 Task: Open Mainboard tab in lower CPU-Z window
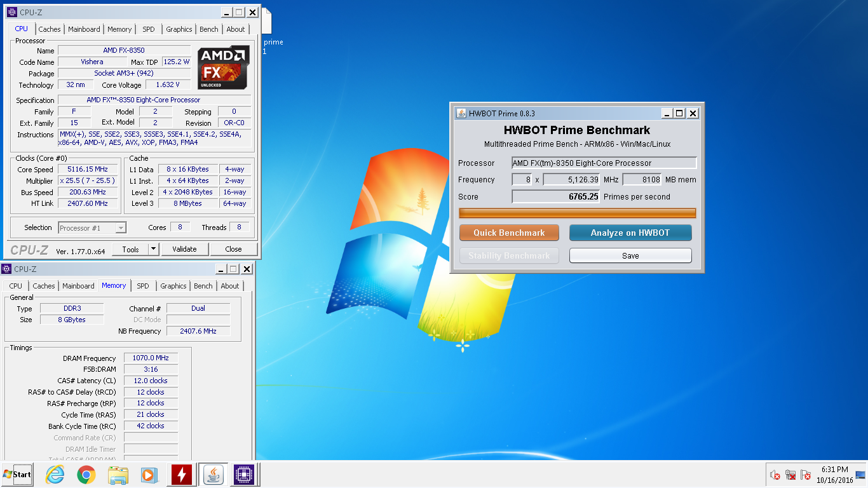78,286
